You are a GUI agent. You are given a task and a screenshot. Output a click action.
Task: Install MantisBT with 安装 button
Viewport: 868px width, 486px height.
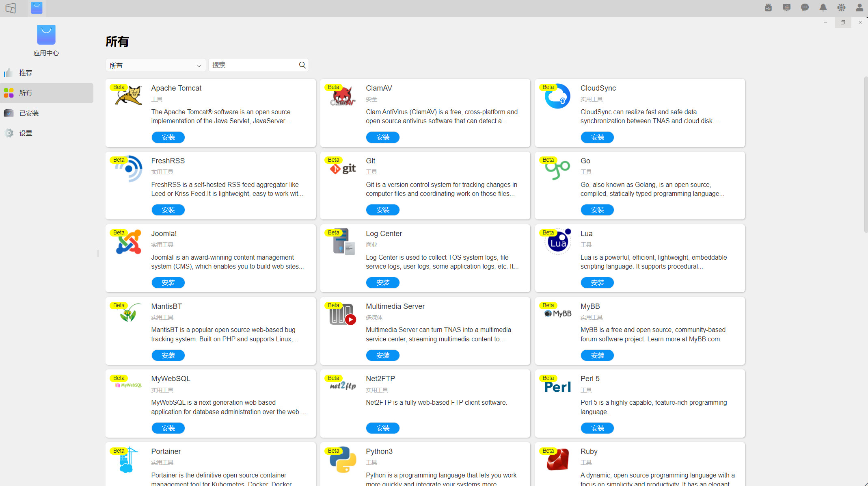[168, 356]
